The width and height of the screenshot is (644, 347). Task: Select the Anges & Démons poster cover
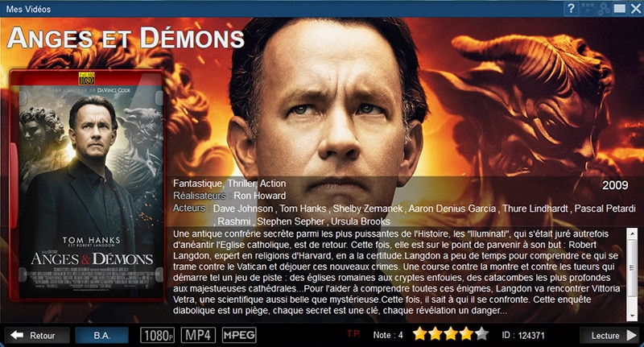point(87,186)
